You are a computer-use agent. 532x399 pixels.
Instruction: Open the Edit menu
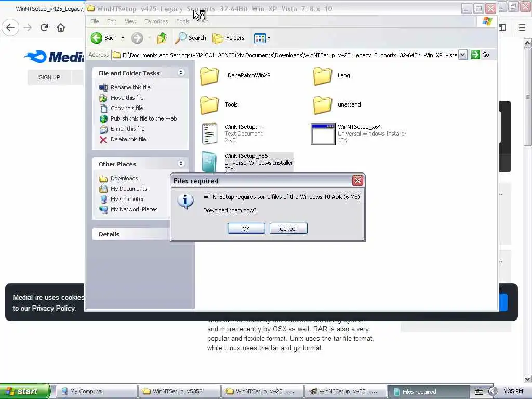pos(112,21)
